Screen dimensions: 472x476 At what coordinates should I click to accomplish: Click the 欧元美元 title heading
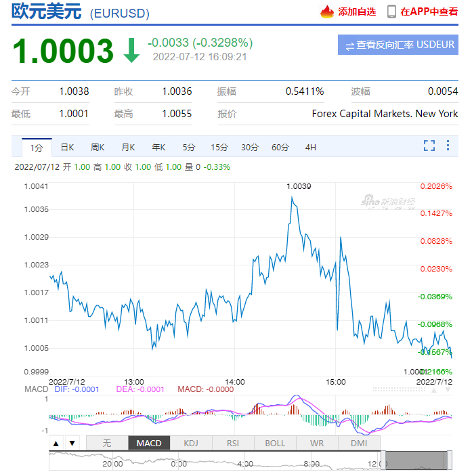point(47,12)
